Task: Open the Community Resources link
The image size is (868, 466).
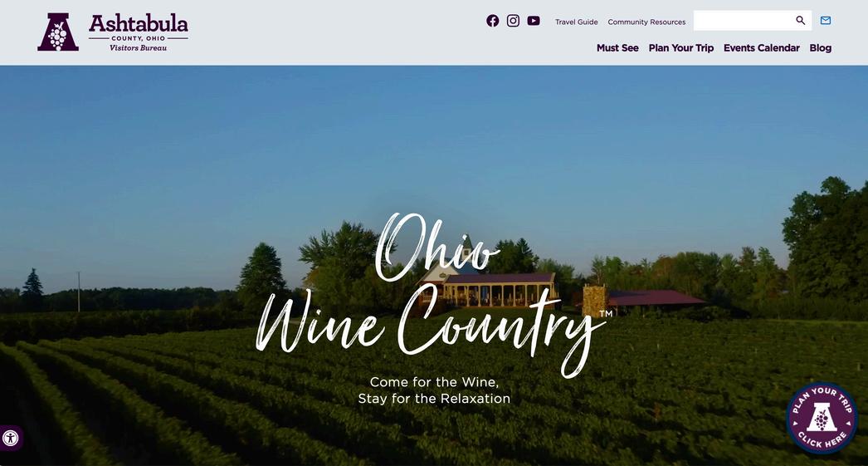Action: [x=646, y=22]
